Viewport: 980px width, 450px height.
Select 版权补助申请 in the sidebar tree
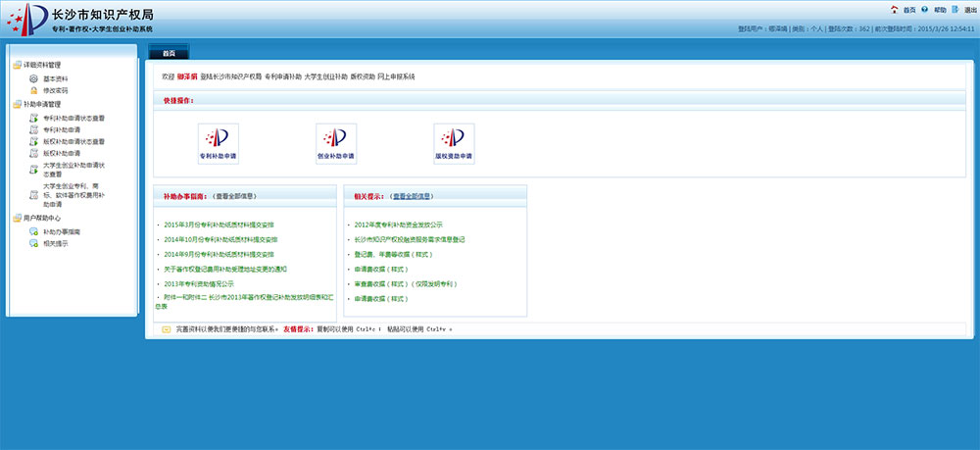(62, 154)
